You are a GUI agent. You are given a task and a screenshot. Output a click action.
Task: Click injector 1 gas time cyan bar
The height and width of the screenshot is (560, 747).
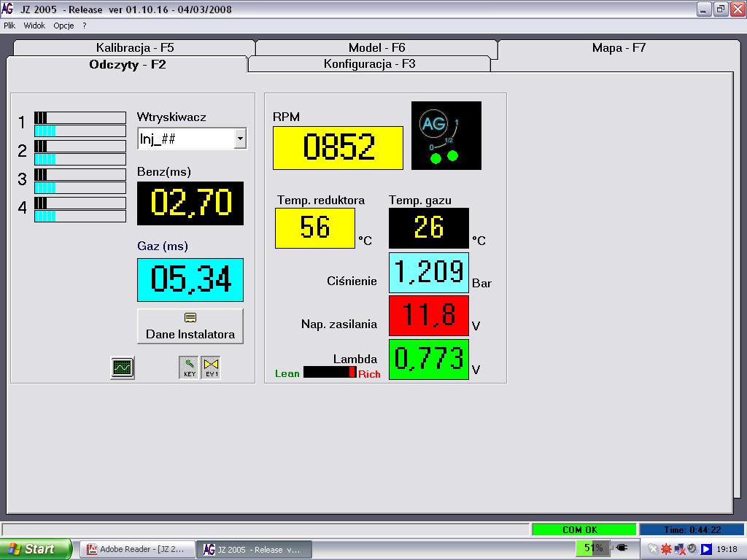click(x=80, y=131)
